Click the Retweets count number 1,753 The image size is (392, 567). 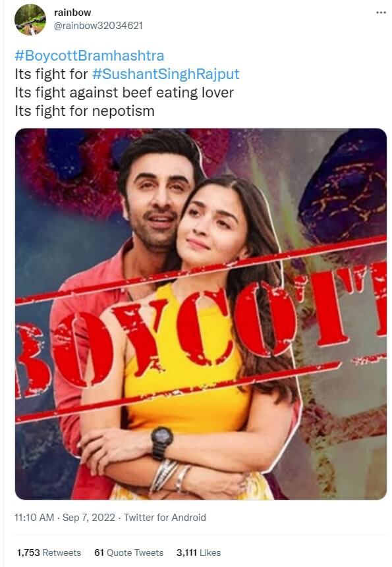coord(28,553)
